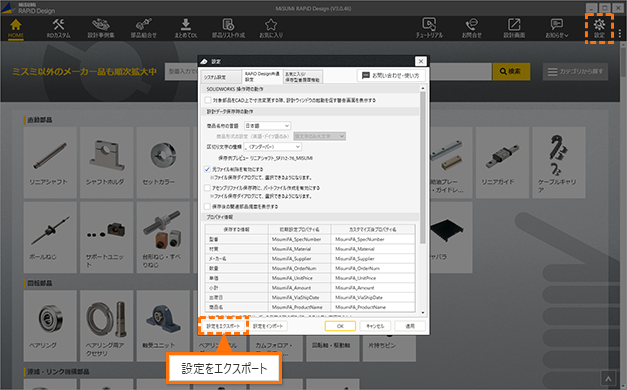Click まとめてDL download icon
This screenshot has height=390, width=627.
tap(186, 28)
